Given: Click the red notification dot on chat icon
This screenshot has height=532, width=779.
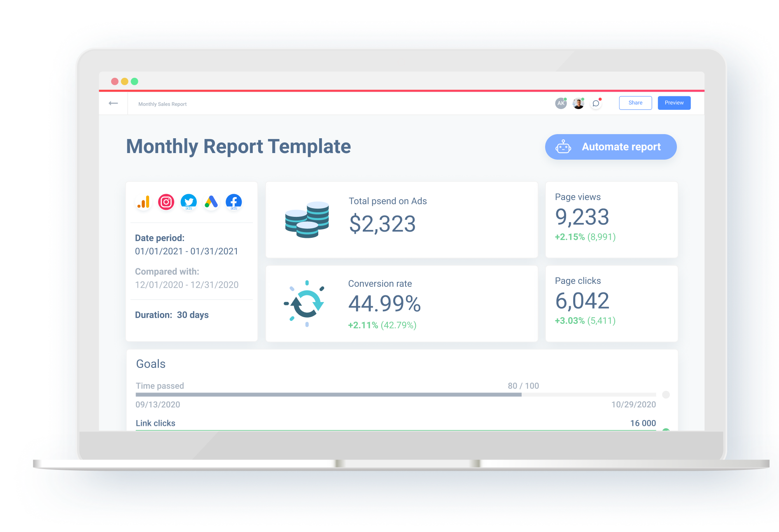Looking at the screenshot, I should click(x=600, y=98).
